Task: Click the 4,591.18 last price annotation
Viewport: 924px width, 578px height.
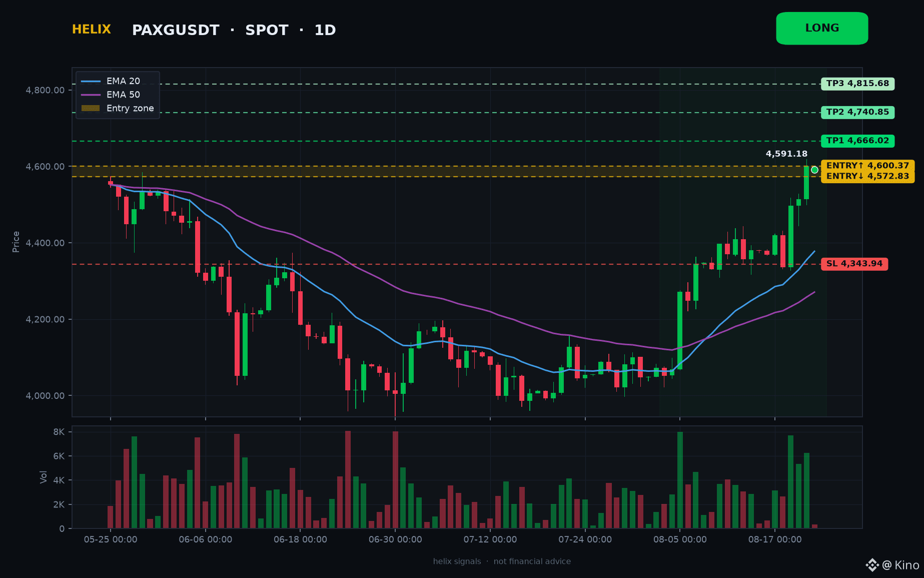Action: coord(786,154)
